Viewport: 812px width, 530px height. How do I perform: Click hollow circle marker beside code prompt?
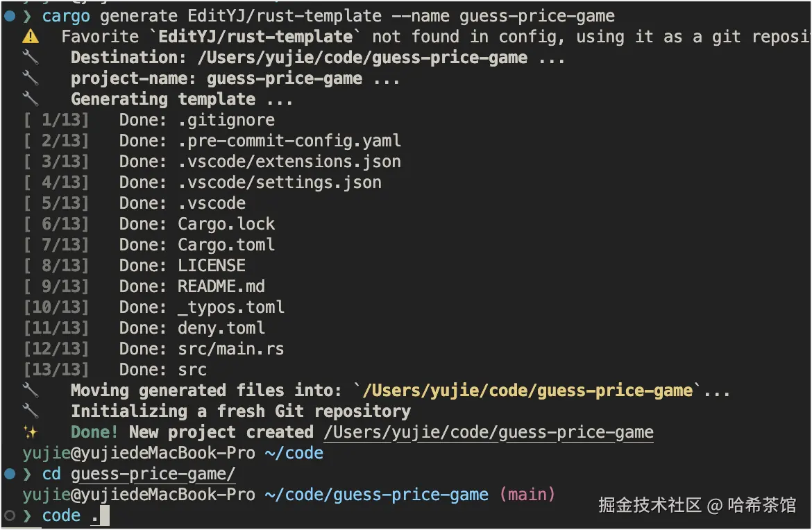pyautogui.click(x=8, y=515)
